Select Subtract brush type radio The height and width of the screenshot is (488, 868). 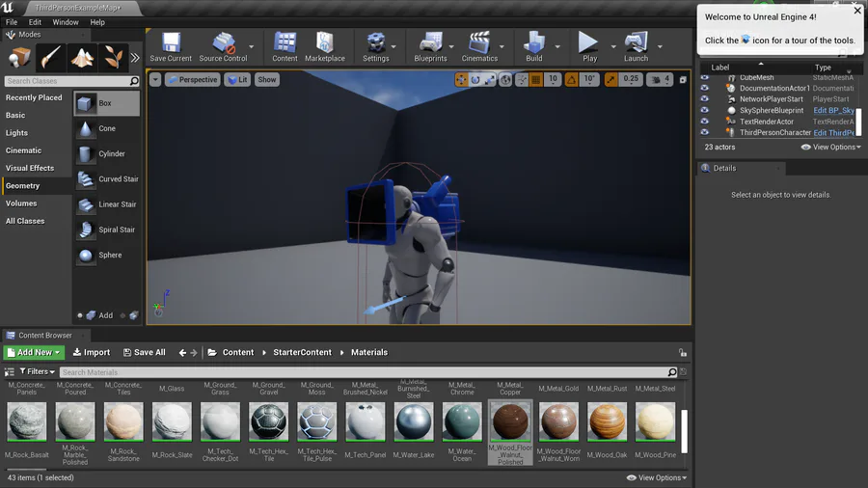(x=122, y=315)
